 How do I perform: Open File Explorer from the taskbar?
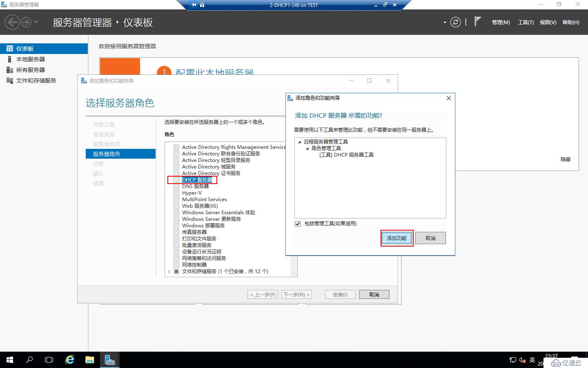(89, 360)
